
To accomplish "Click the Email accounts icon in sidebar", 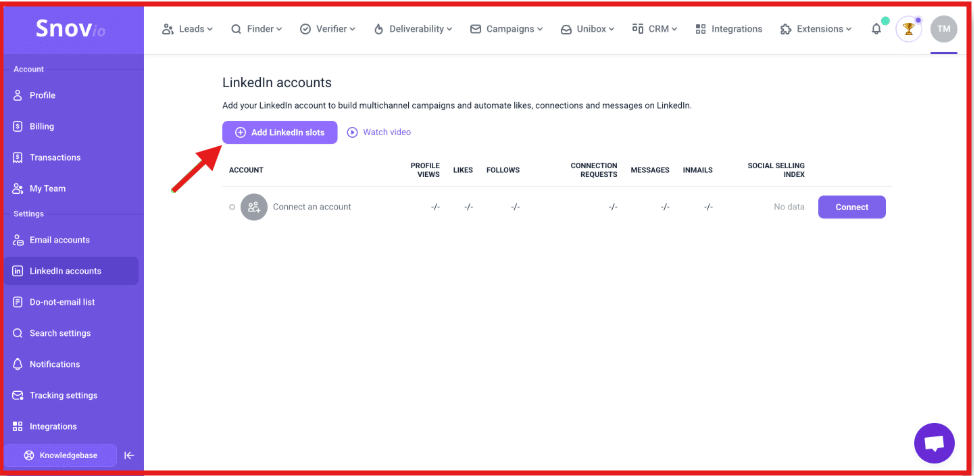I will 18,240.
